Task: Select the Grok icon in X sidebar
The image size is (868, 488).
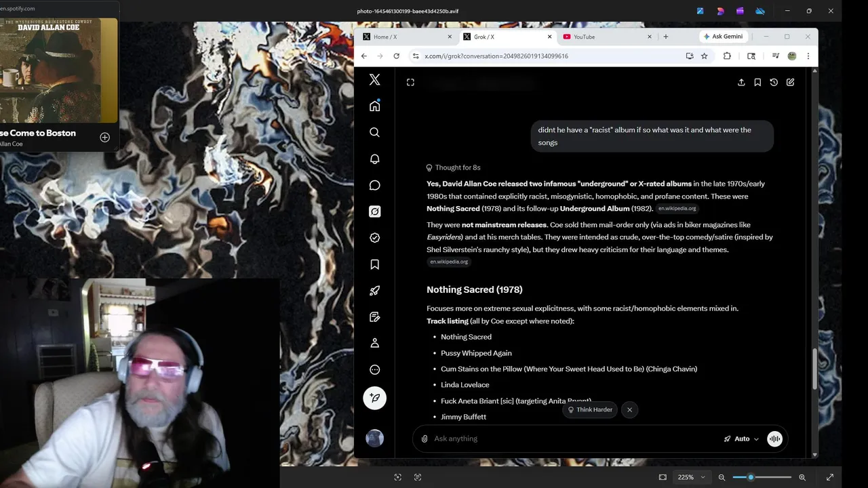Action: click(374, 211)
